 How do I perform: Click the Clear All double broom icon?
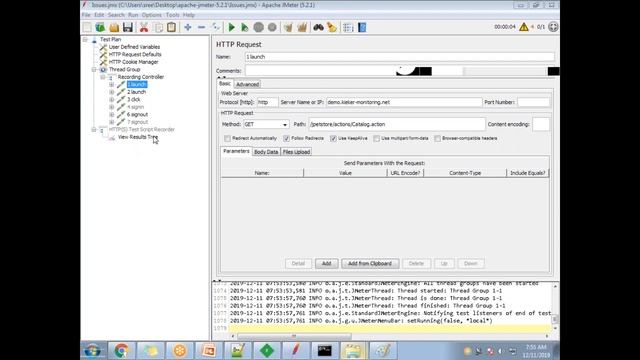[302, 27]
